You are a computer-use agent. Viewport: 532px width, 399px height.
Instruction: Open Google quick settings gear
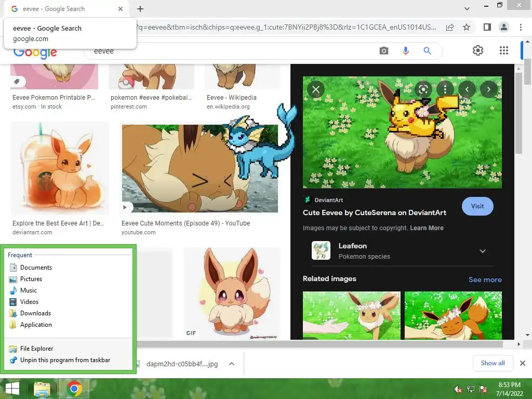point(478,50)
